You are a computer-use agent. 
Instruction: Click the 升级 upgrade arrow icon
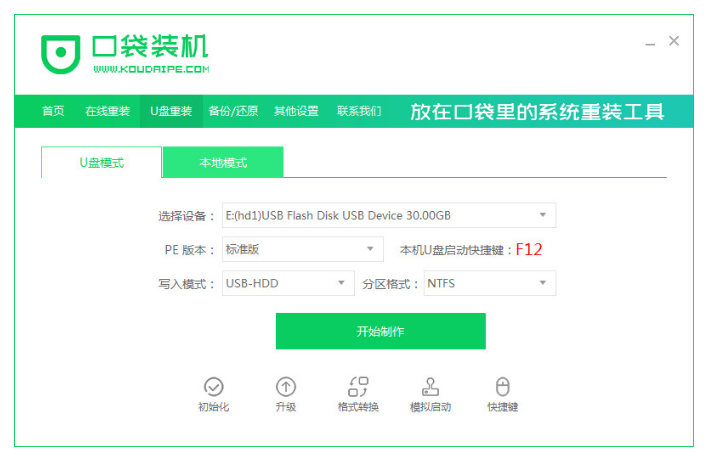(x=286, y=387)
